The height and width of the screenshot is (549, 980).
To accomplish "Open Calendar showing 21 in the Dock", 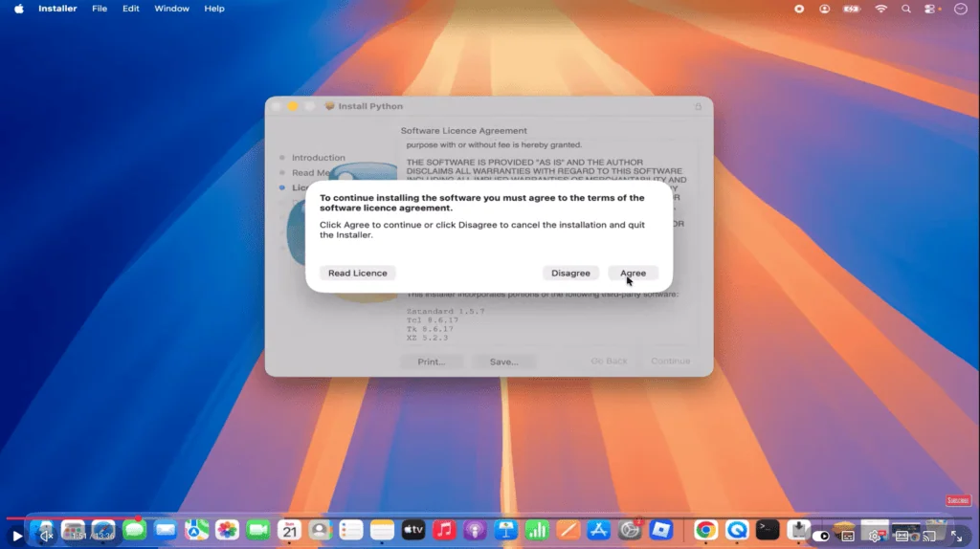I will 289,530.
